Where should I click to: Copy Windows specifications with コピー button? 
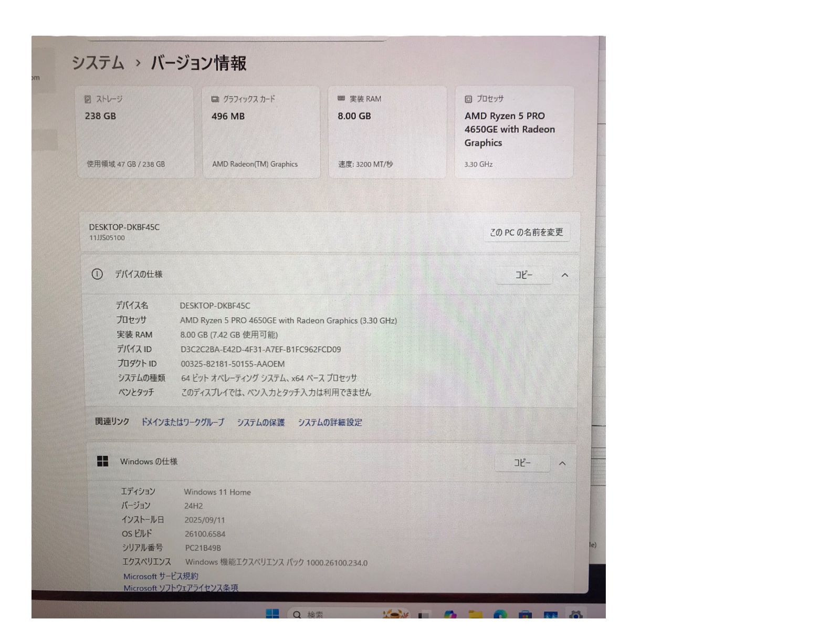(522, 463)
